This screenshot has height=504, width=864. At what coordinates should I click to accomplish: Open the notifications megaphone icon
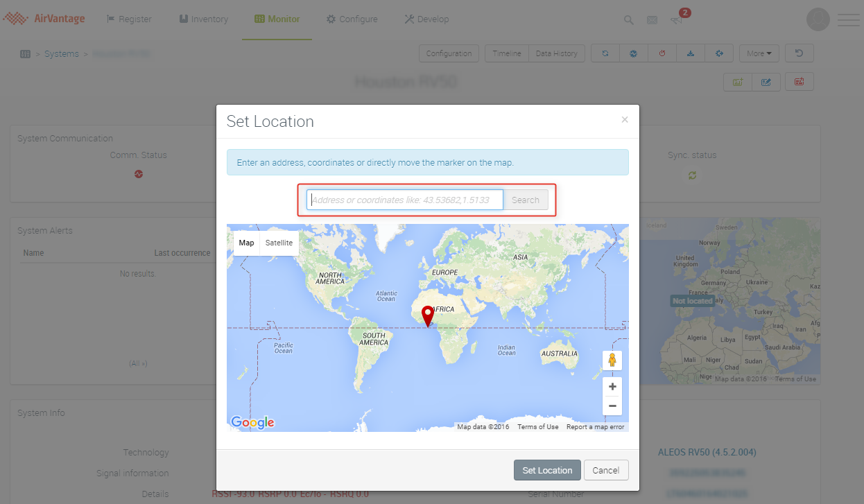coord(677,20)
